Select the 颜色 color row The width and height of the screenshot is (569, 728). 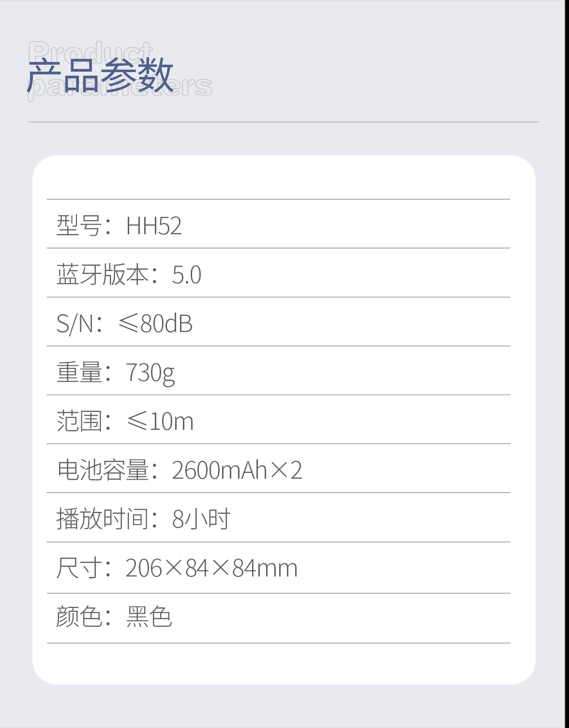278,618
